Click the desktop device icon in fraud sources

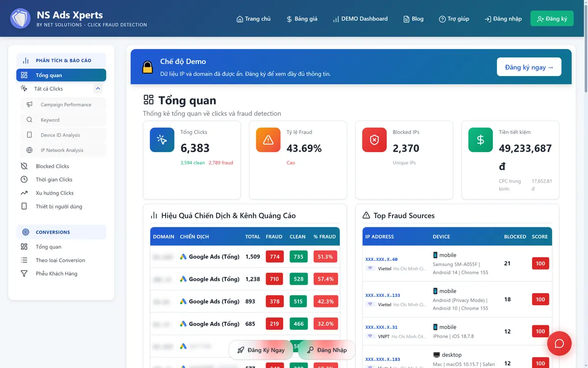[436, 355]
